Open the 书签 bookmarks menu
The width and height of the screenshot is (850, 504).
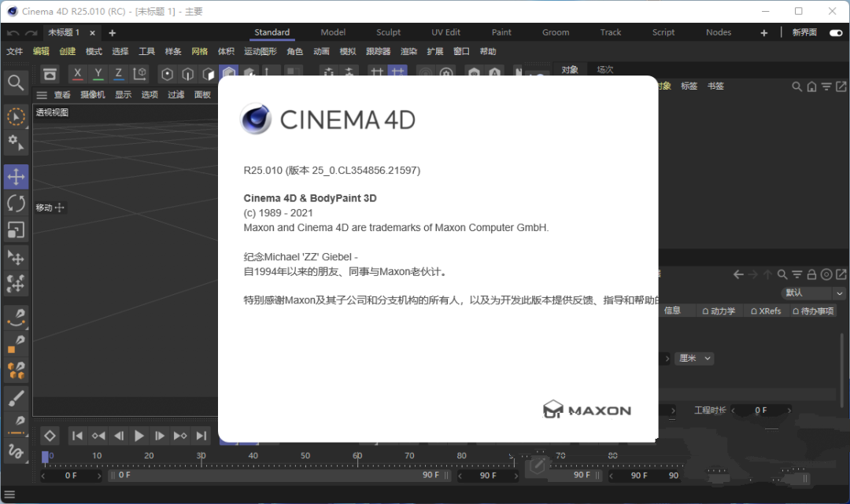pyautogui.click(x=715, y=86)
